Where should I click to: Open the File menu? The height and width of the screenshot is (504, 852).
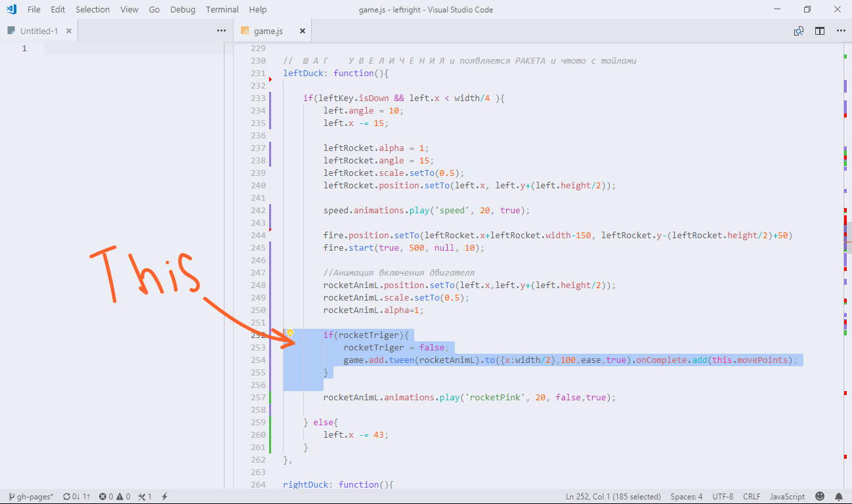(x=34, y=9)
